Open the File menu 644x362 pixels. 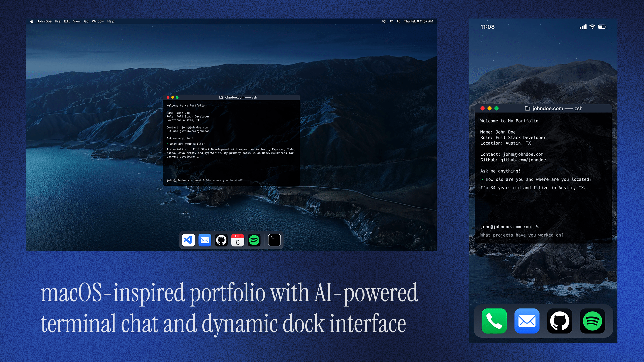click(58, 21)
